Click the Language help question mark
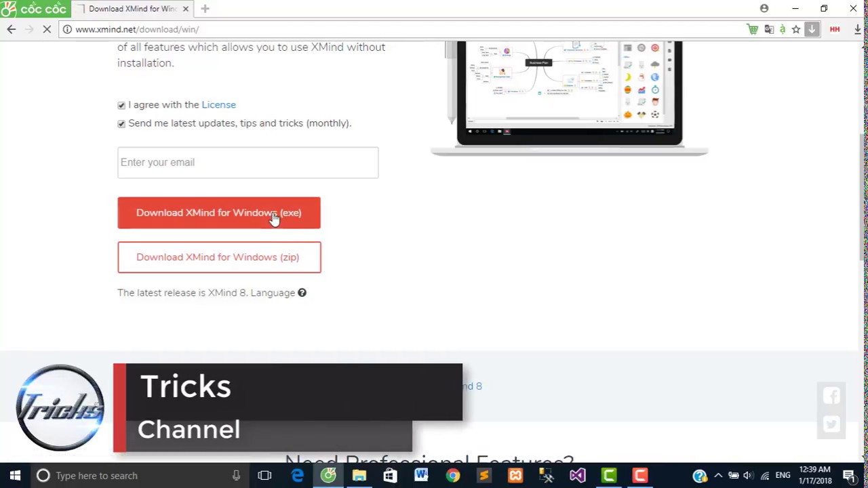 (302, 293)
